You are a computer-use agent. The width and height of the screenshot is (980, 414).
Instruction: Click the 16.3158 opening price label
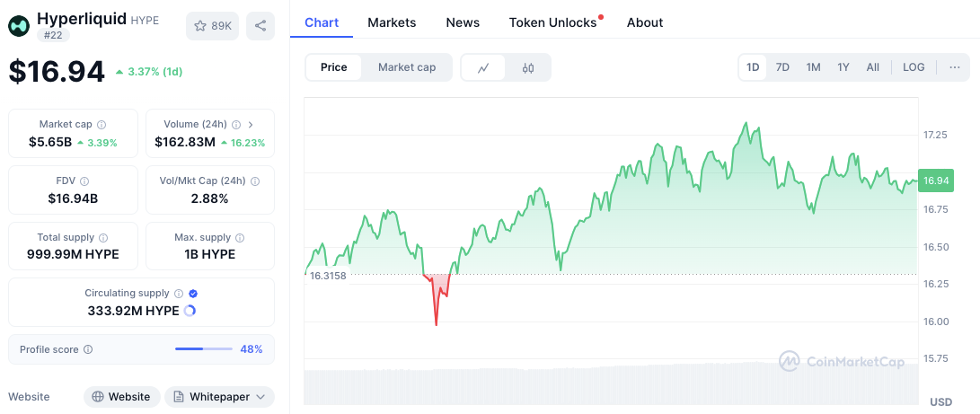(328, 276)
